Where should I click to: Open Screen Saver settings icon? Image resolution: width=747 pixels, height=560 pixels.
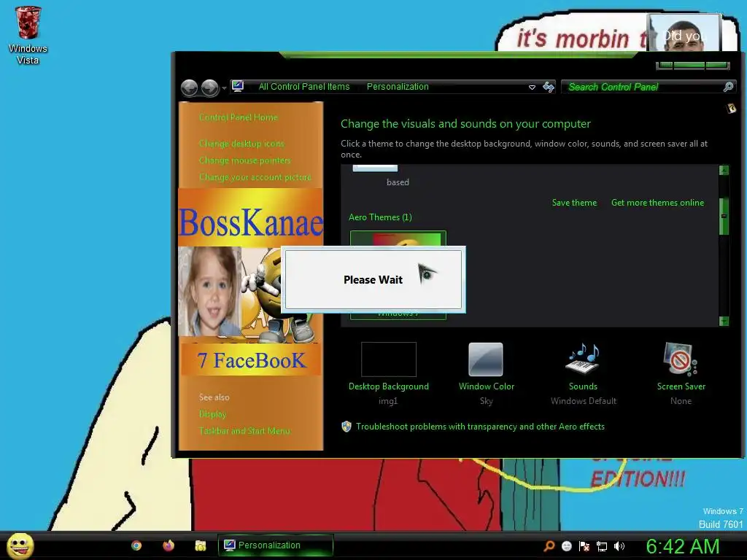[681, 359]
